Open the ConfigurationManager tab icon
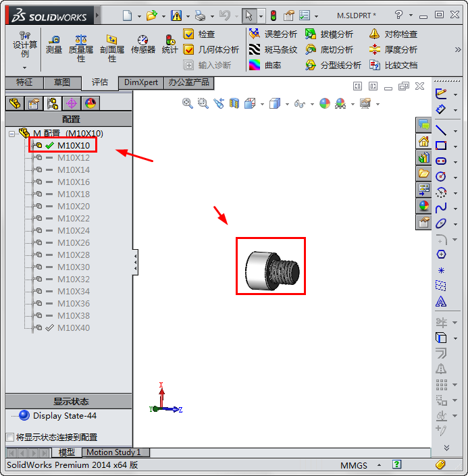The image size is (468, 476). (52, 103)
